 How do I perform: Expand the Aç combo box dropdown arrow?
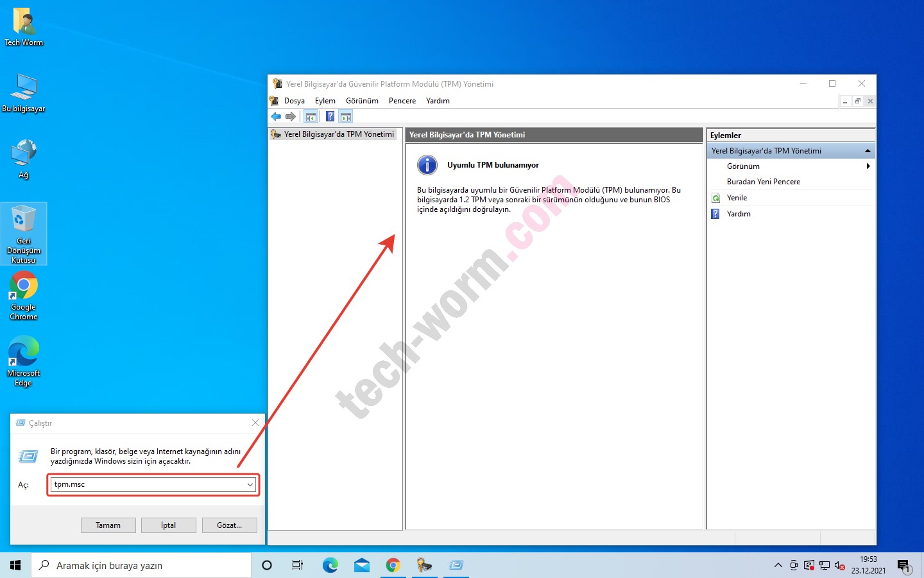click(x=250, y=485)
